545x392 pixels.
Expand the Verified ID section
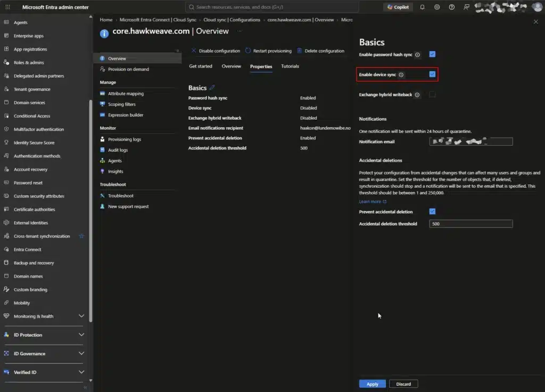(x=81, y=372)
